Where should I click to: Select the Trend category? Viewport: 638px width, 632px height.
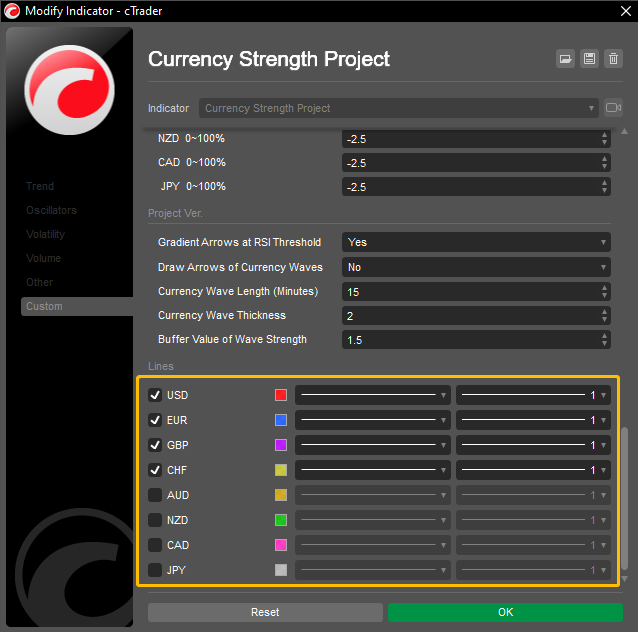40,186
